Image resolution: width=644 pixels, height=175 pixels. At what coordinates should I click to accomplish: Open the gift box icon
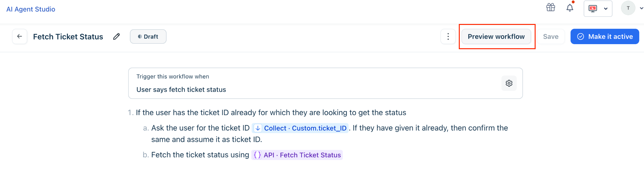[551, 7]
